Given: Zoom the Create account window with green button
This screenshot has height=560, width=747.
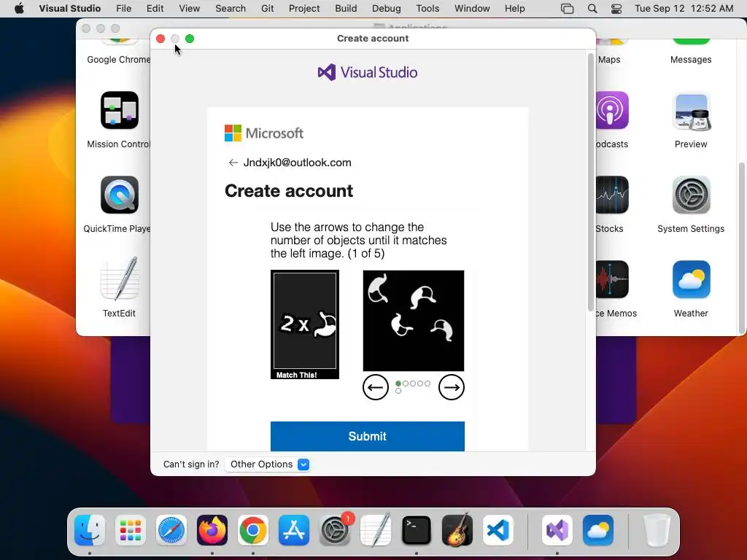Looking at the screenshot, I should [x=190, y=39].
